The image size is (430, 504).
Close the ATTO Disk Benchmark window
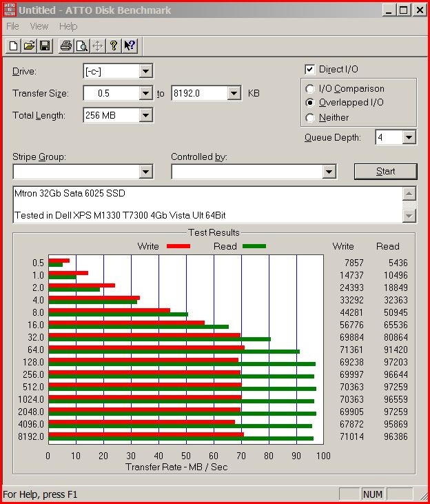[x=420, y=10]
